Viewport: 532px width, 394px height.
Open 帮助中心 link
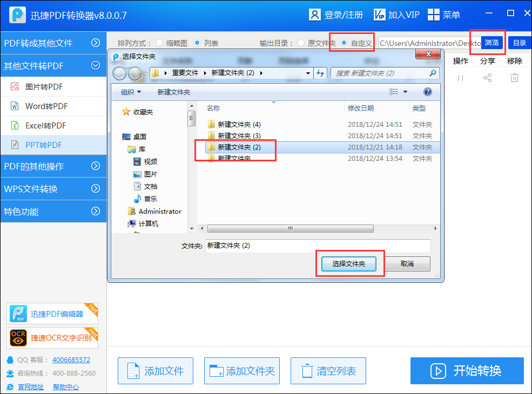tap(66, 387)
